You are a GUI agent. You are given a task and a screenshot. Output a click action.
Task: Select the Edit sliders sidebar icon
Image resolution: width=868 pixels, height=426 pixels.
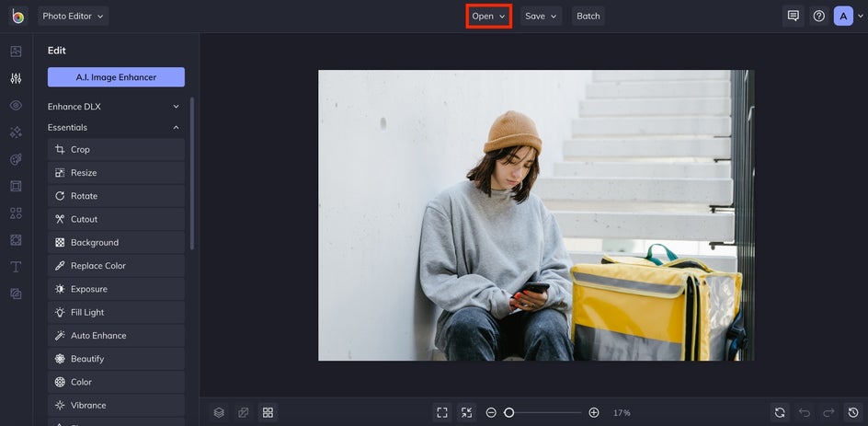(x=16, y=78)
